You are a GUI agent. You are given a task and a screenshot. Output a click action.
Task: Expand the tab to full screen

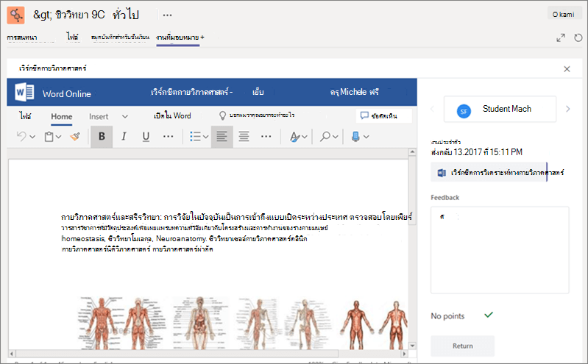click(x=561, y=38)
